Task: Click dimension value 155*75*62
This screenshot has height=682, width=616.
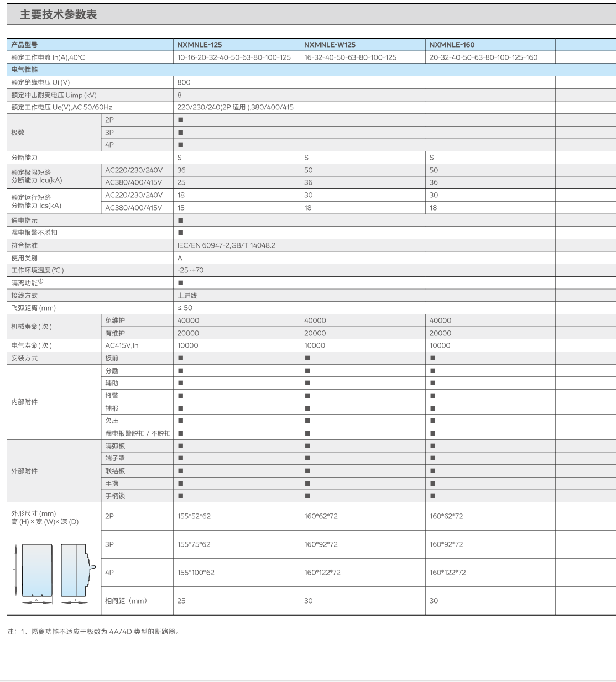Action: [194, 544]
